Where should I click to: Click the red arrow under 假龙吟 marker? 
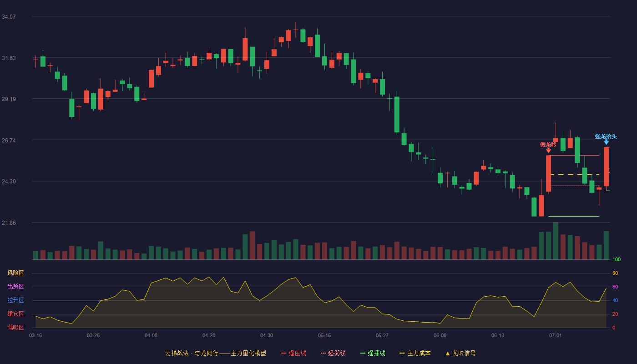tap(548, 150)
